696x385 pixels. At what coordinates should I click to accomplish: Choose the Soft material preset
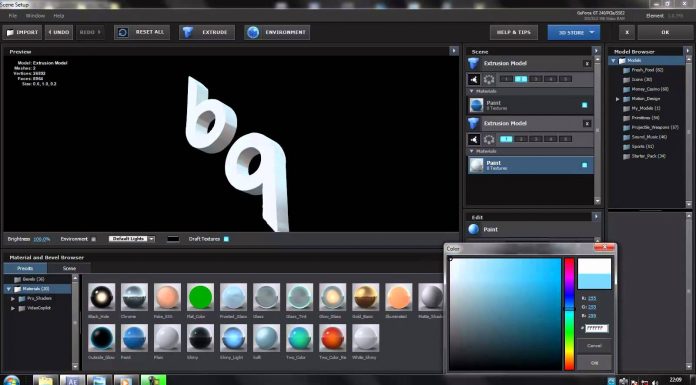point(266,337)
